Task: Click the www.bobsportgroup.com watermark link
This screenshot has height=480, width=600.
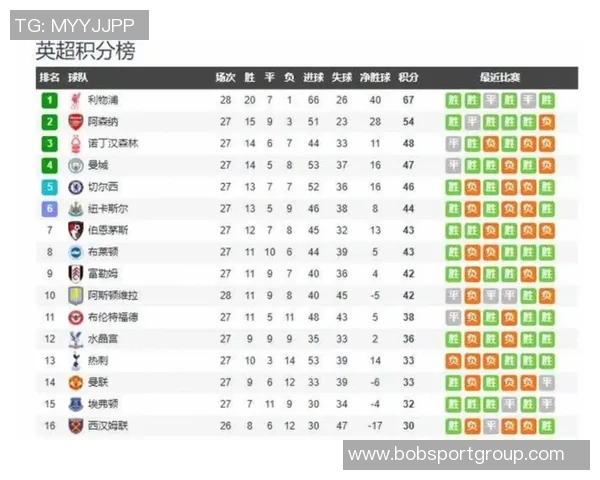Action: (x=456, y=454)
